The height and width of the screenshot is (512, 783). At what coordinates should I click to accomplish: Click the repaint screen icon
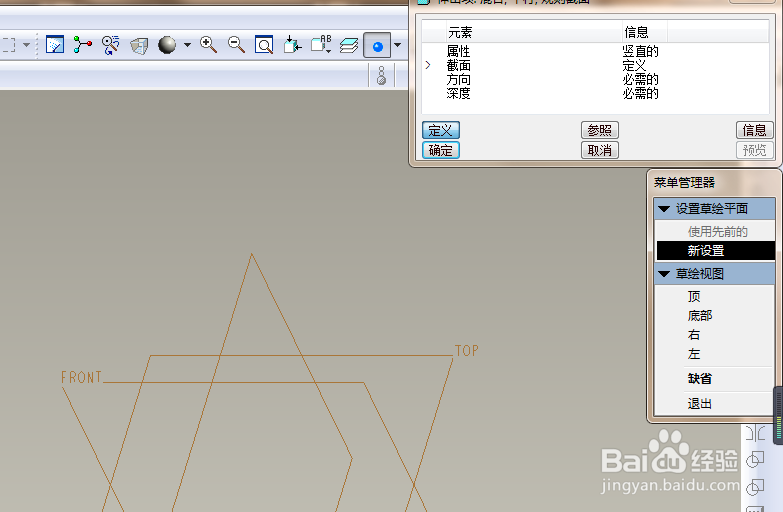click(54, 45)
